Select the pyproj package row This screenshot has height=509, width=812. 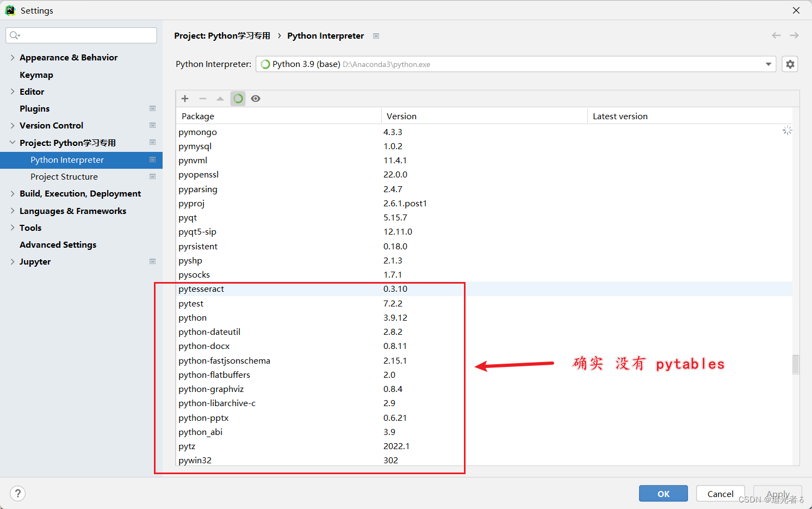pyautogui.click(x=484, y=203)
